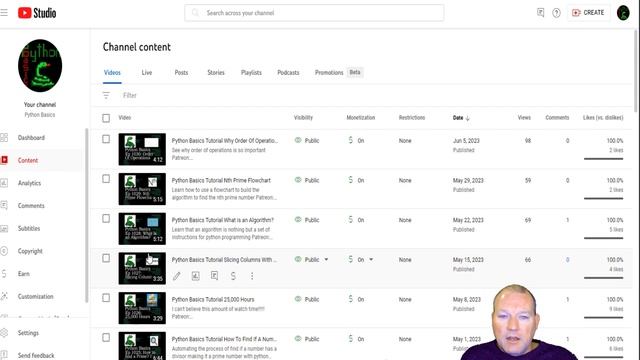The width and height of the screenshot is (640, 360).
Task: Click the likes bar for What is an Algorithm video
Action: (x=603, y=238)
